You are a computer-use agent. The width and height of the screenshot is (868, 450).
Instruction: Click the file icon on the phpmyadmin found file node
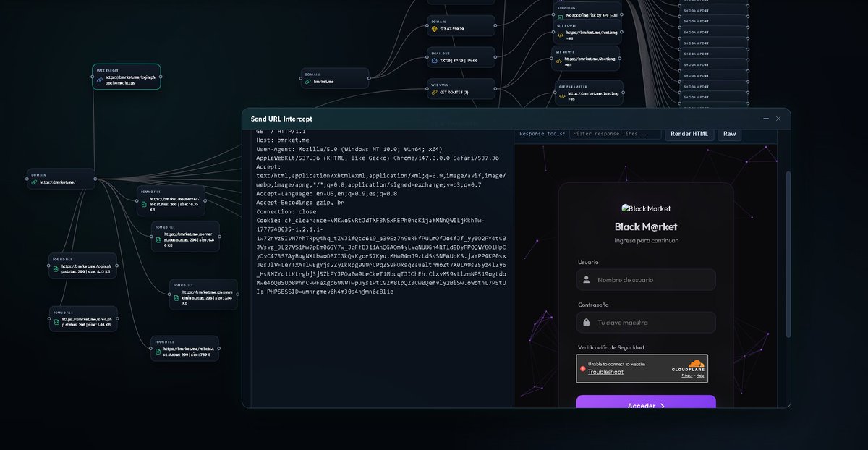tap(176, 297)
